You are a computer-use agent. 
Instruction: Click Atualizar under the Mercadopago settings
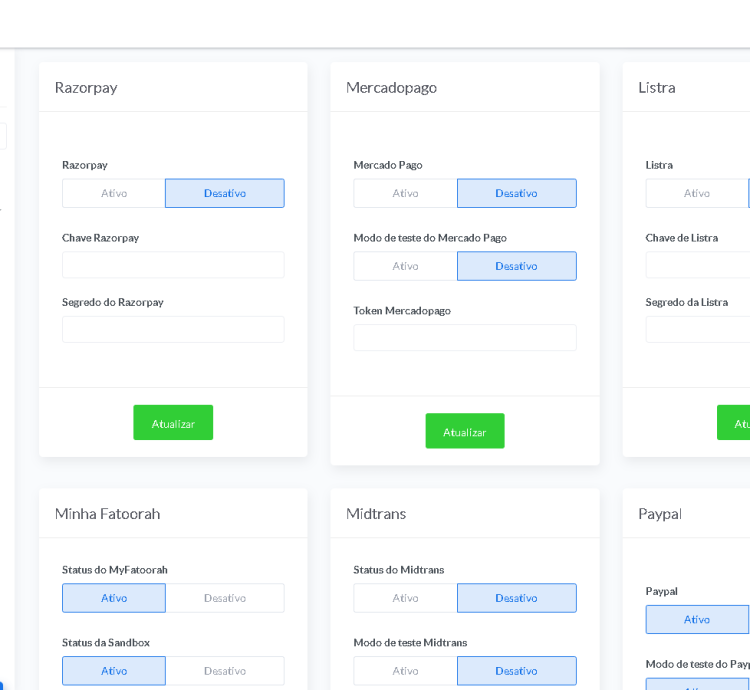click(x=465, y=431)
